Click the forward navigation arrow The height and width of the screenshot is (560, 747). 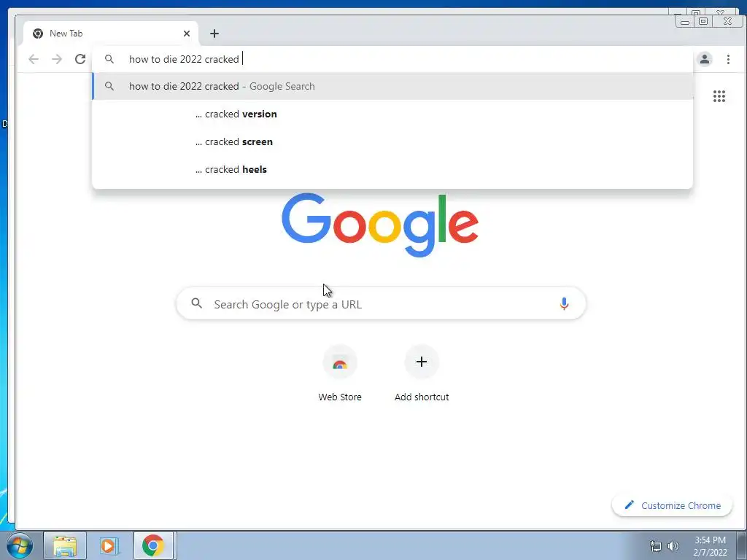[57, 59]
